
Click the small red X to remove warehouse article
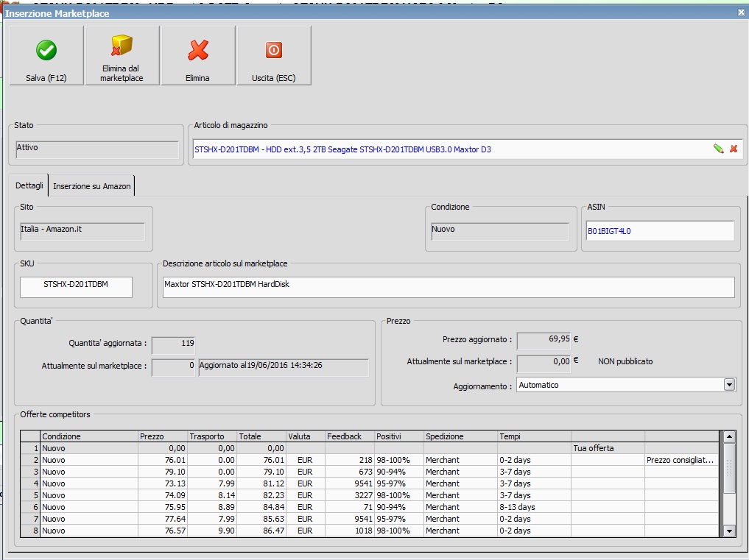[734, 149]
